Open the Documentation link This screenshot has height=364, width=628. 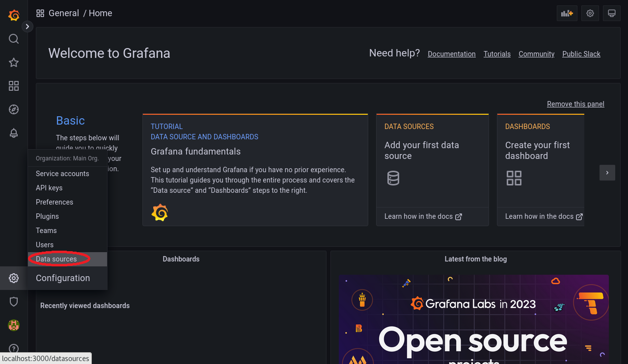coord(451,54)
